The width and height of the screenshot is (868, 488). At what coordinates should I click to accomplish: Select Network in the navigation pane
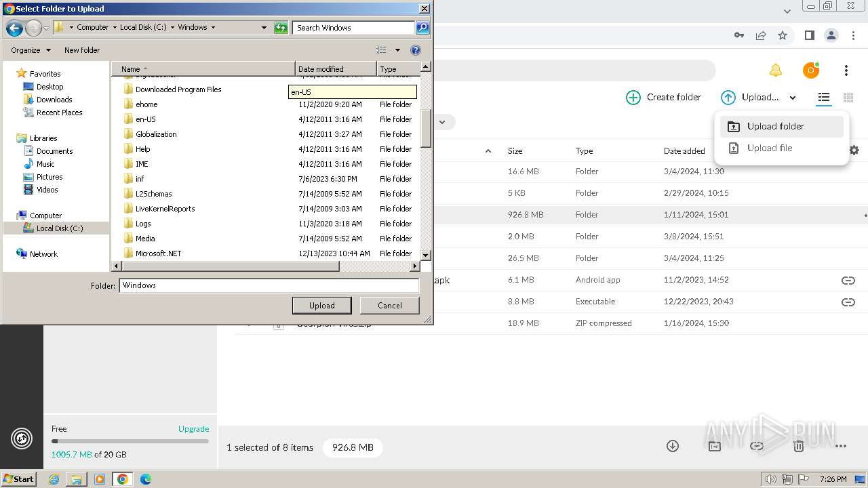click(43, 254)
